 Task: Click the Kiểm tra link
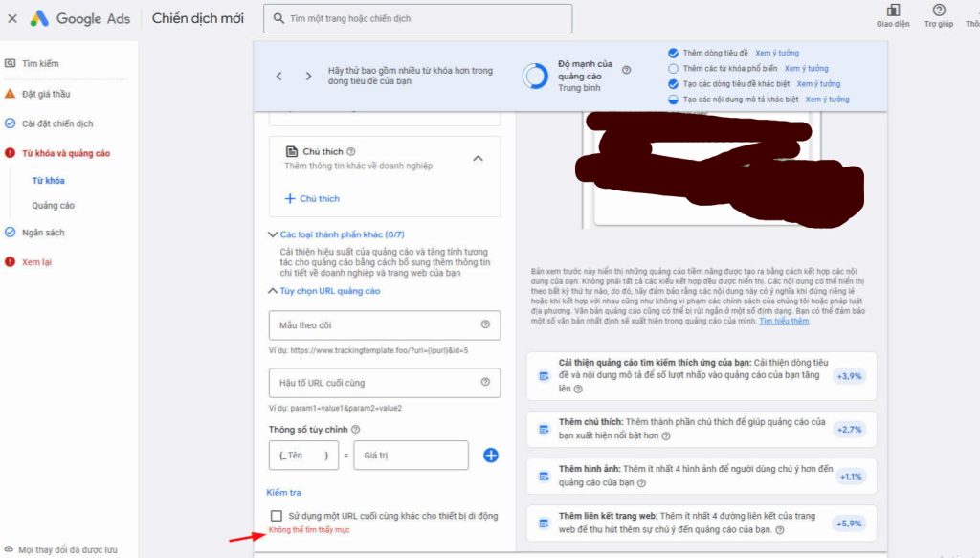(x=283, y=492)
